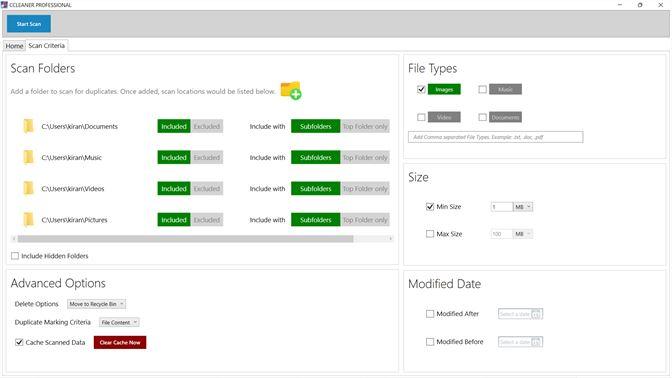Choose Top Folder only for Videos
The height and width of the screenshot is (378, 672).
(365, 189)
